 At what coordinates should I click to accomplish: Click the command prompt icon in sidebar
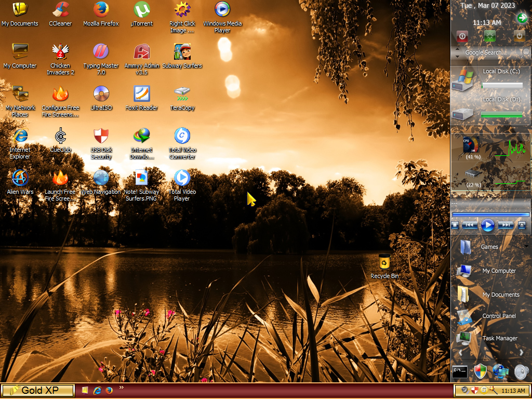(460, 371)
